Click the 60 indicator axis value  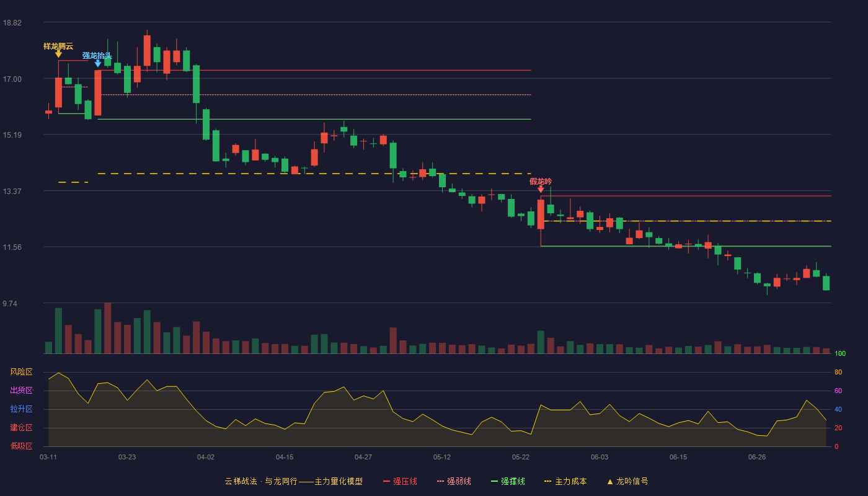[838, 391]
